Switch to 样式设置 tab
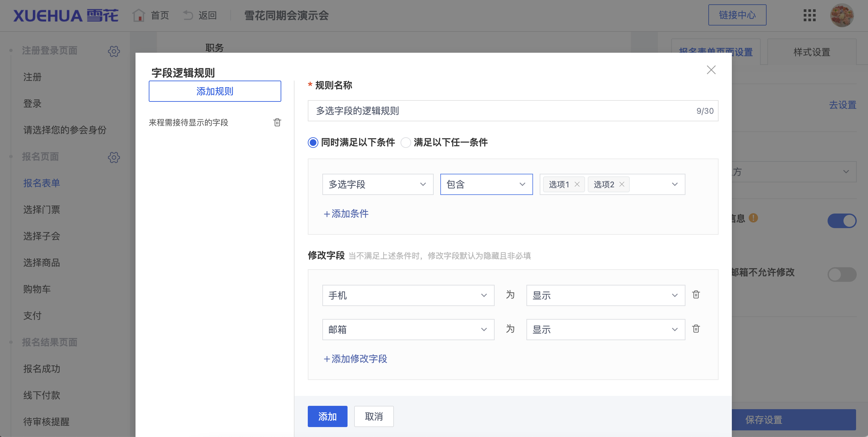The image size is (868, 437). (812, 52)
